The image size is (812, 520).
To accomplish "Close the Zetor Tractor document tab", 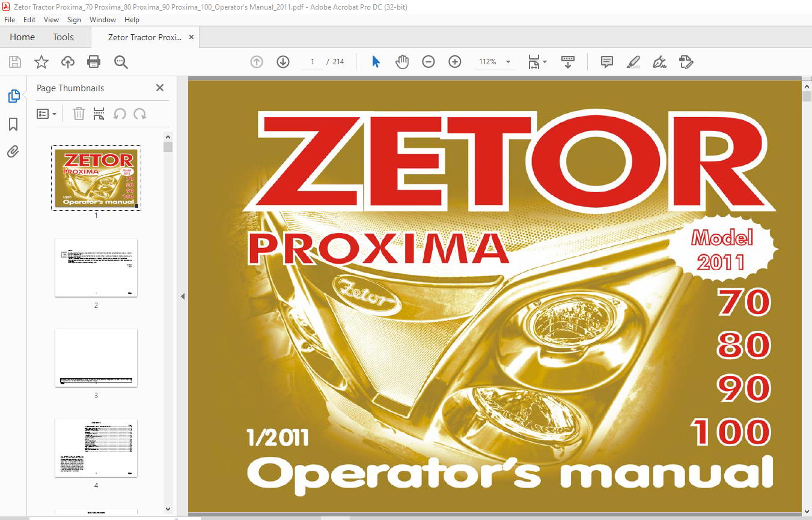I will pos(192,37).
